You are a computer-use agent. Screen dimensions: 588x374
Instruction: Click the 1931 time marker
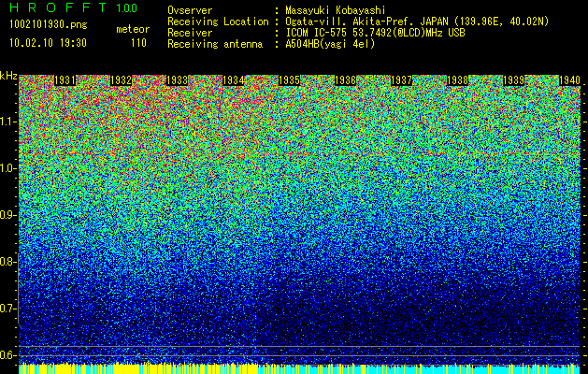[65, 80]
